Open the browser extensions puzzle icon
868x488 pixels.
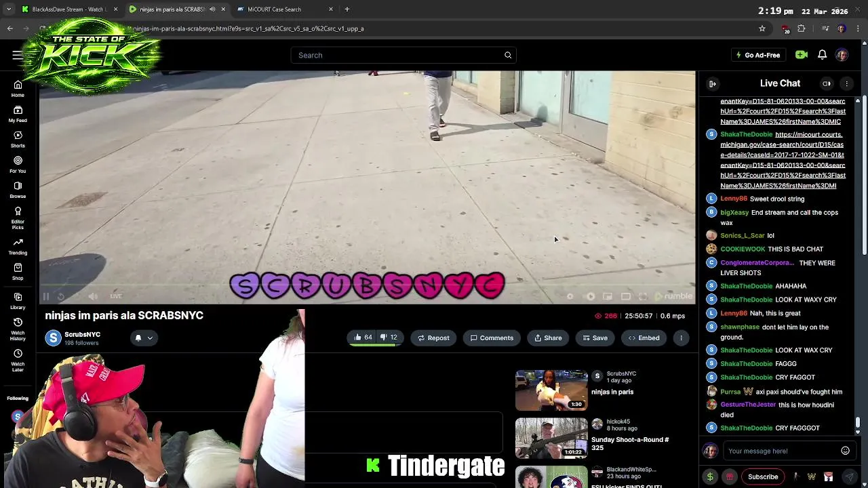coord(802,28)
